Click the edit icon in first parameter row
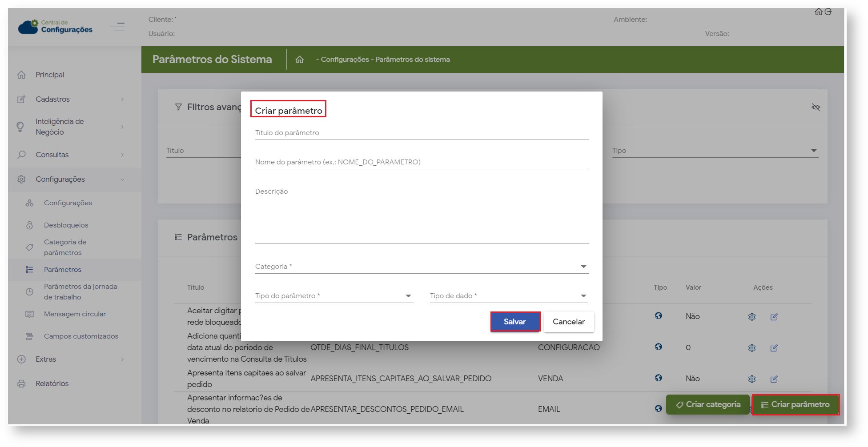 [774, 317]
